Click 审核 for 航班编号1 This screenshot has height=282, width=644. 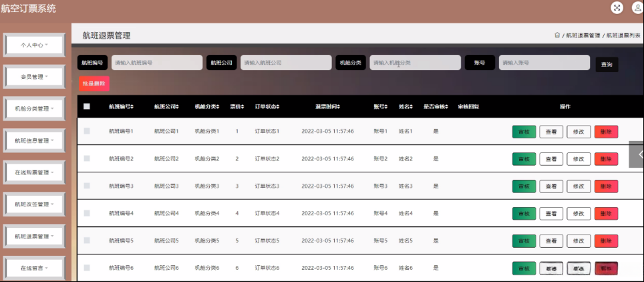[x=524, y=132]
